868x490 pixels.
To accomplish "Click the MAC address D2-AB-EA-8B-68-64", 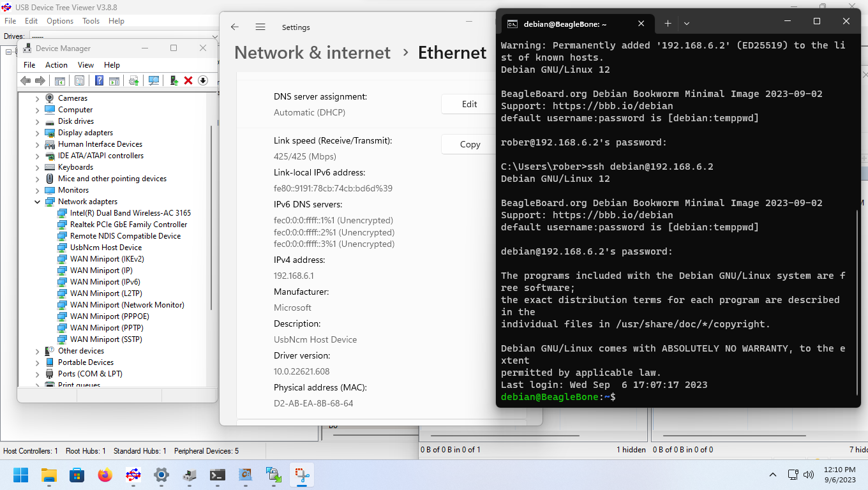I will click(x=313, y=403).
